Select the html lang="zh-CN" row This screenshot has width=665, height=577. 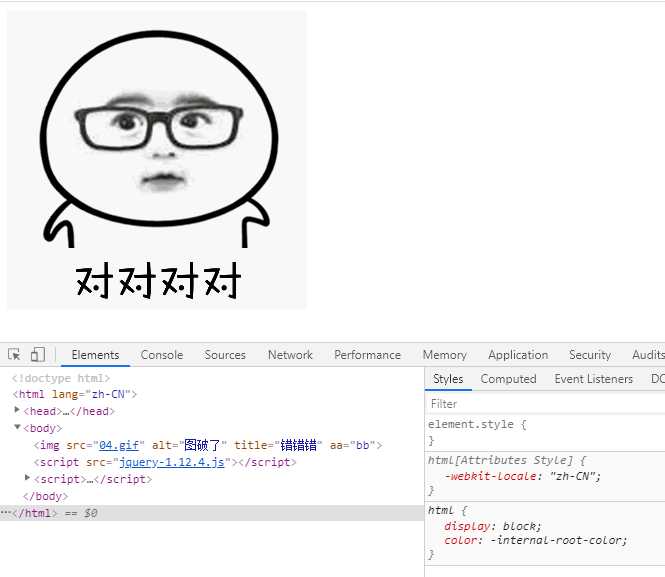point(75,394)
